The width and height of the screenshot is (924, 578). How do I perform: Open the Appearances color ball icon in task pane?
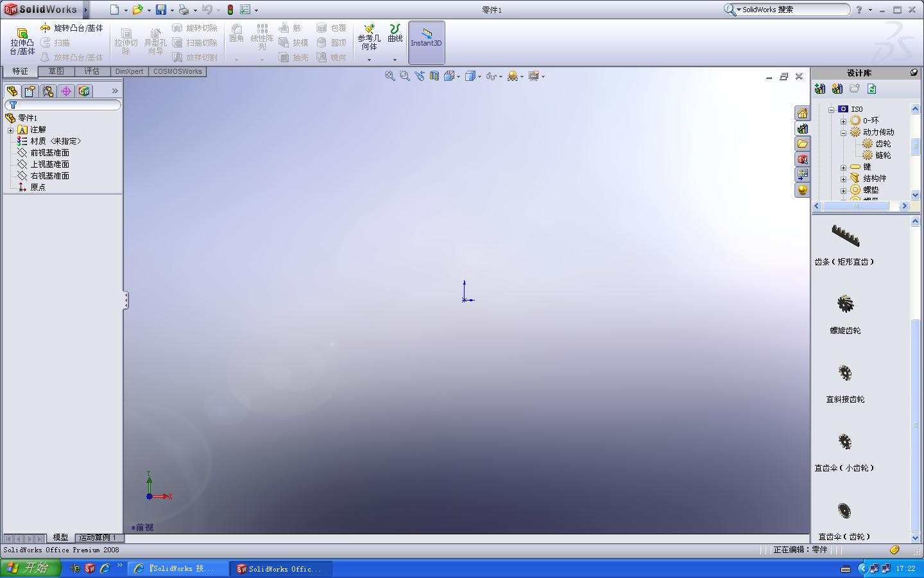(802, 190)
